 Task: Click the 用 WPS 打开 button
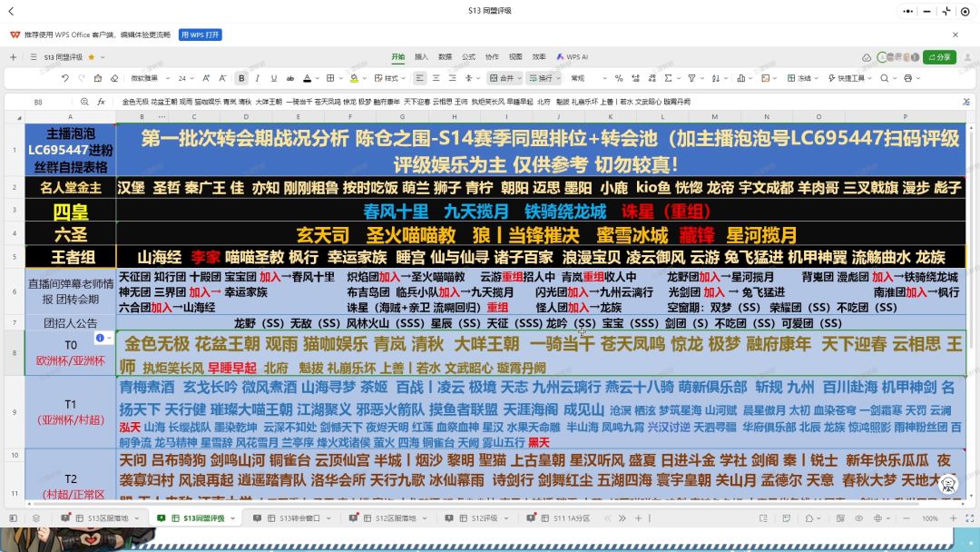click(x=200, y=34)
